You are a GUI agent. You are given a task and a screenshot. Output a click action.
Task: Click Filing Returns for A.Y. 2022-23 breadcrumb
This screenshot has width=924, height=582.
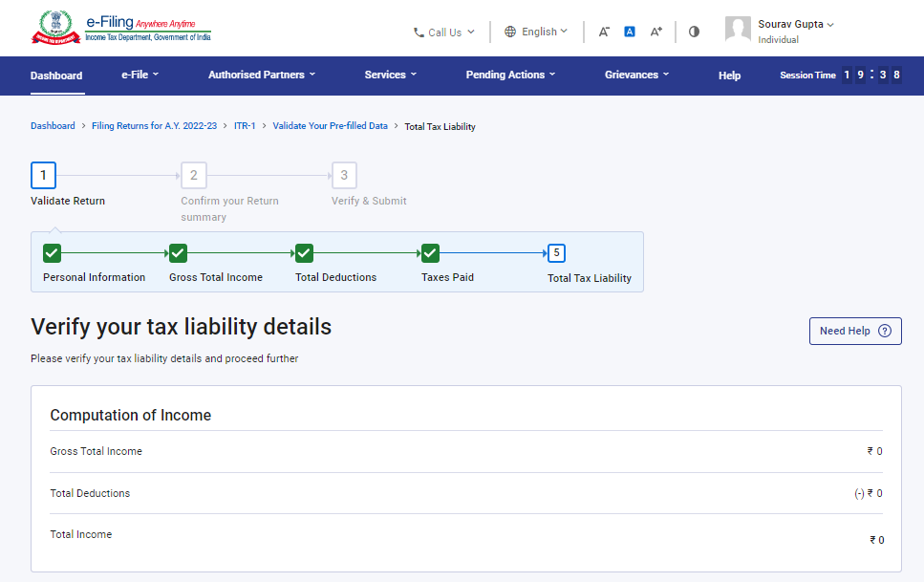154,125
